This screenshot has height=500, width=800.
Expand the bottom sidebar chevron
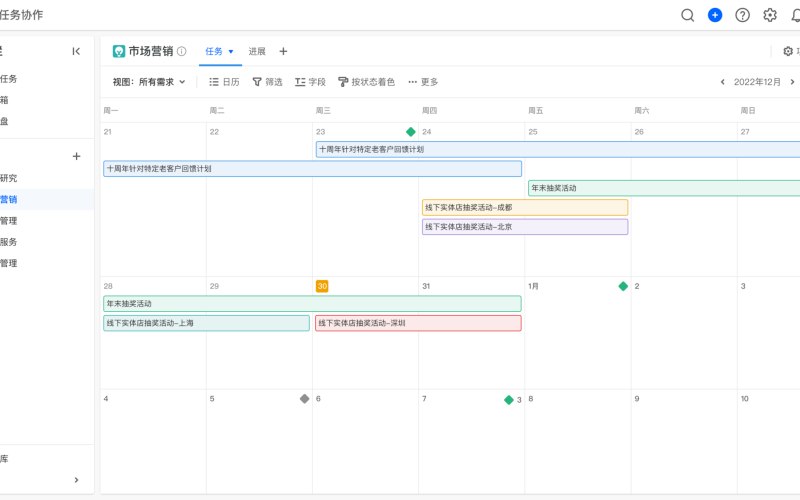pos(76,480)
